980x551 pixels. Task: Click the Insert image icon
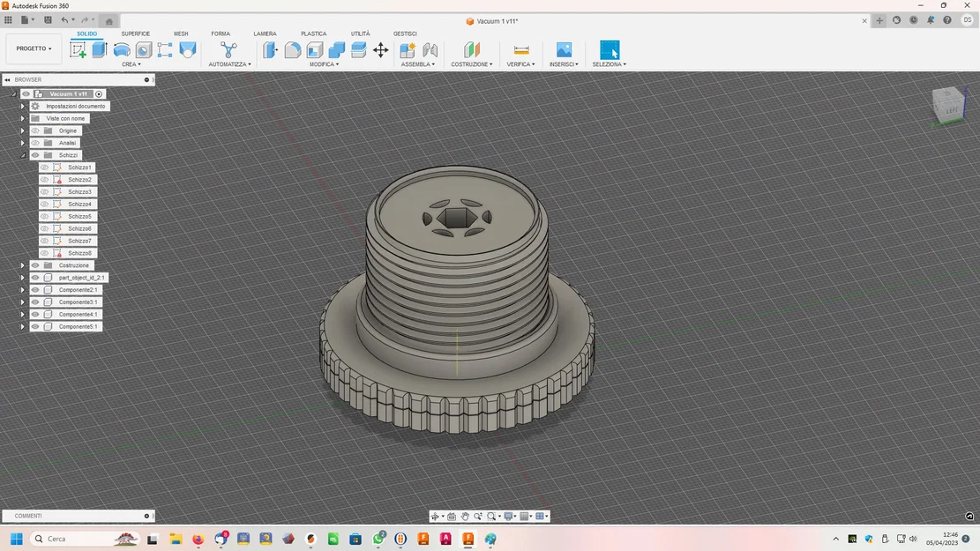click(x=564, y=50)
